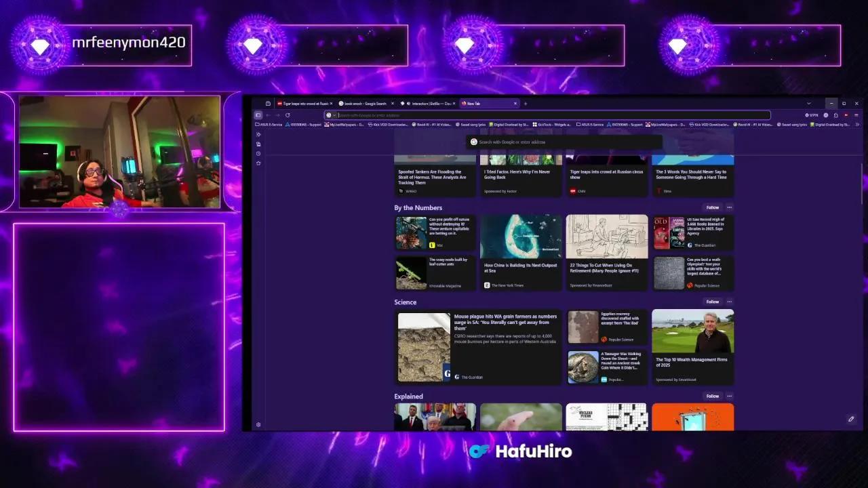
Task: Open the history clock sidebar icon
Action: click(258, 153)
